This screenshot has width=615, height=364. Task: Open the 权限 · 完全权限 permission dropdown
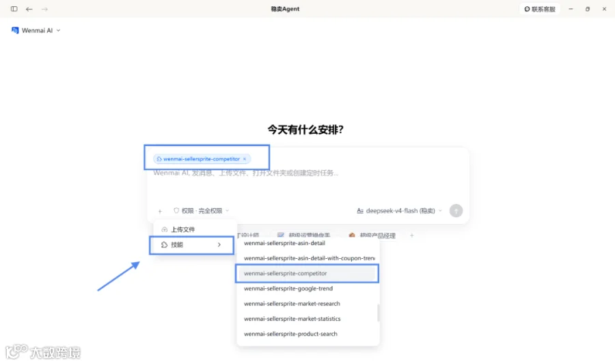coord(201,211)
